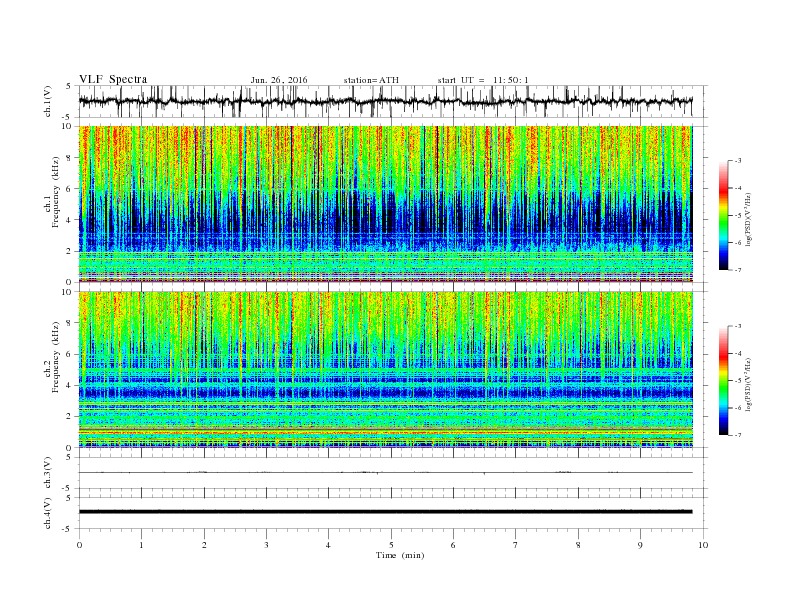Click the "station=ATH" header label
This screenshot has width=792, height=612.
[371, 80]
